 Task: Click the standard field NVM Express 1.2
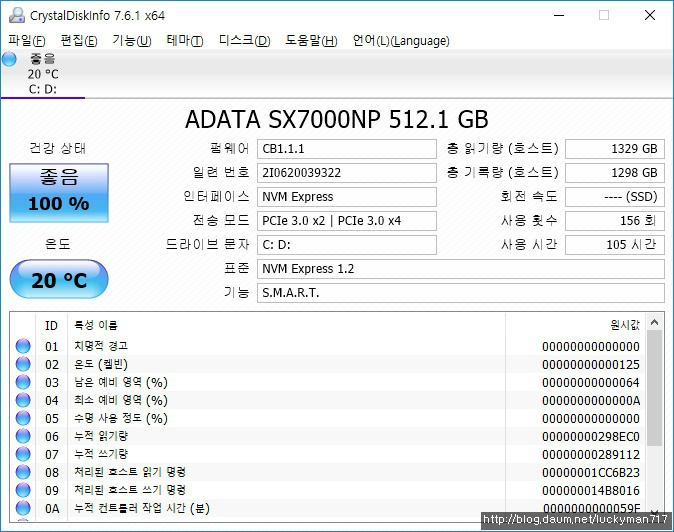[x=461, y=269]
